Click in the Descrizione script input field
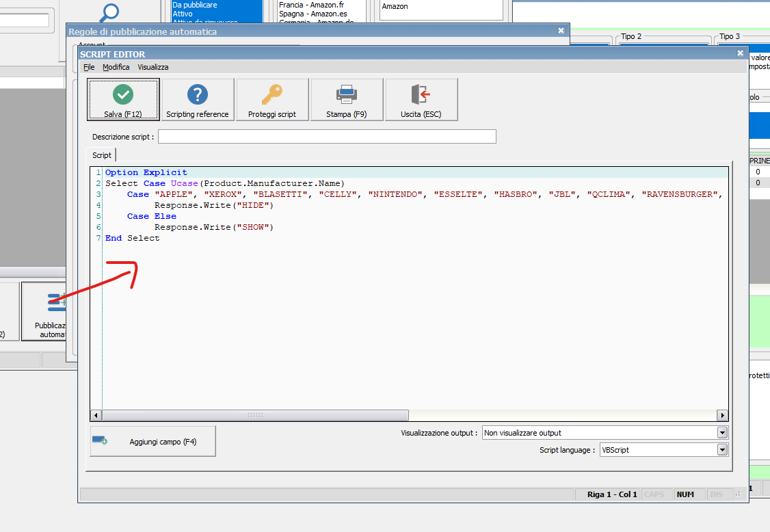The width and height of the screenshot is (770, 532). (x=327, y=137)
